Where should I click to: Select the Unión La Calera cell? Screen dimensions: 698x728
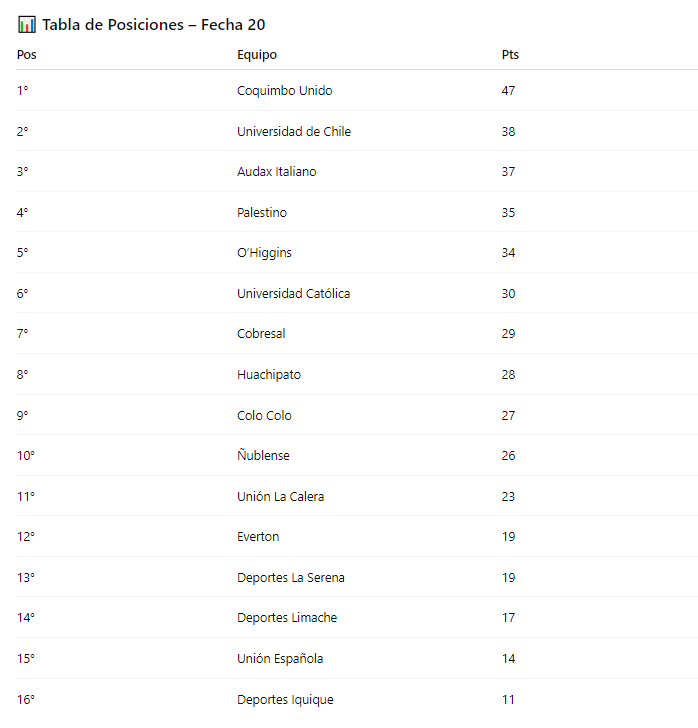(x=281, y=497)
